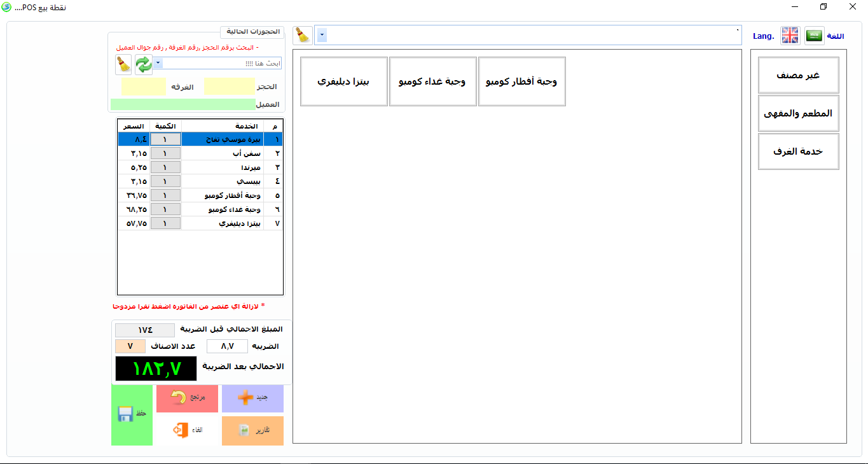The width and height of the screenshot is (868, 464).
Task: Click the green refresh arrows for reservations
Action: (x=144, y=64)
